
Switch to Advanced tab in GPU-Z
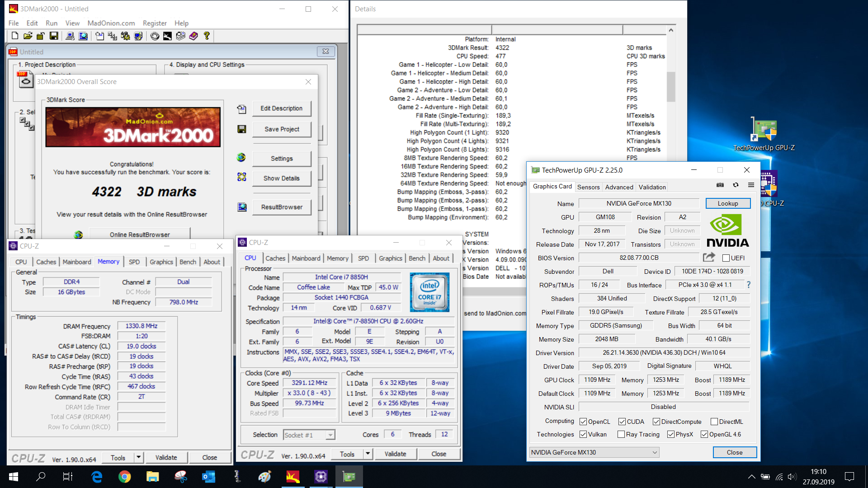click(x=619, y=187)
